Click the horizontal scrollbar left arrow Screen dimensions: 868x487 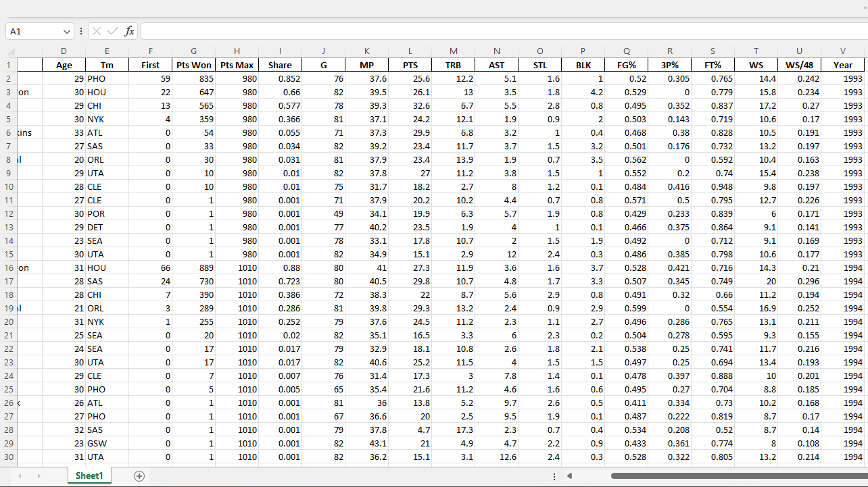(570, 476)
